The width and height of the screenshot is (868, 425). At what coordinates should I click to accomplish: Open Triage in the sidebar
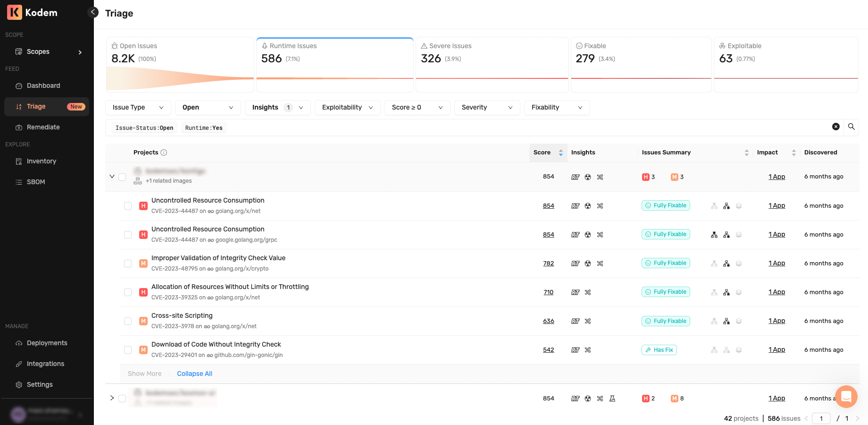click(x=47, y=107)
